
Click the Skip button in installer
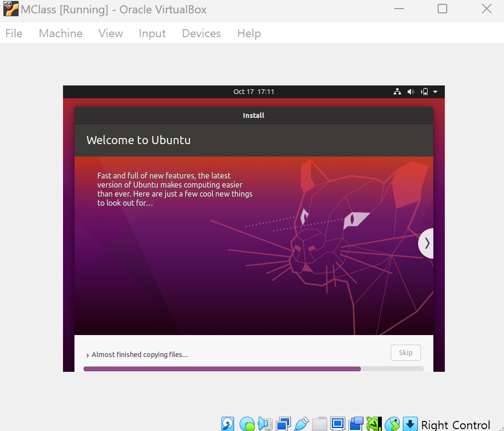click(x=406, y=353)
